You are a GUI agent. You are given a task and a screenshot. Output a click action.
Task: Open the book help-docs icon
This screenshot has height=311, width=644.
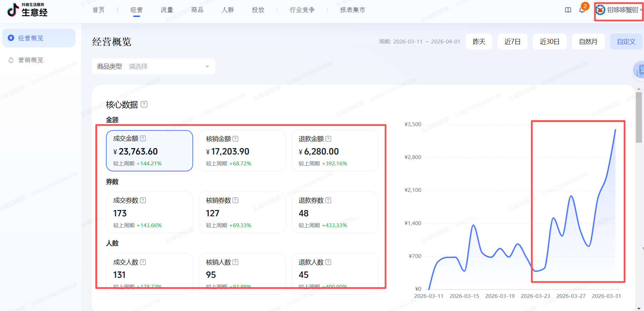568,10
